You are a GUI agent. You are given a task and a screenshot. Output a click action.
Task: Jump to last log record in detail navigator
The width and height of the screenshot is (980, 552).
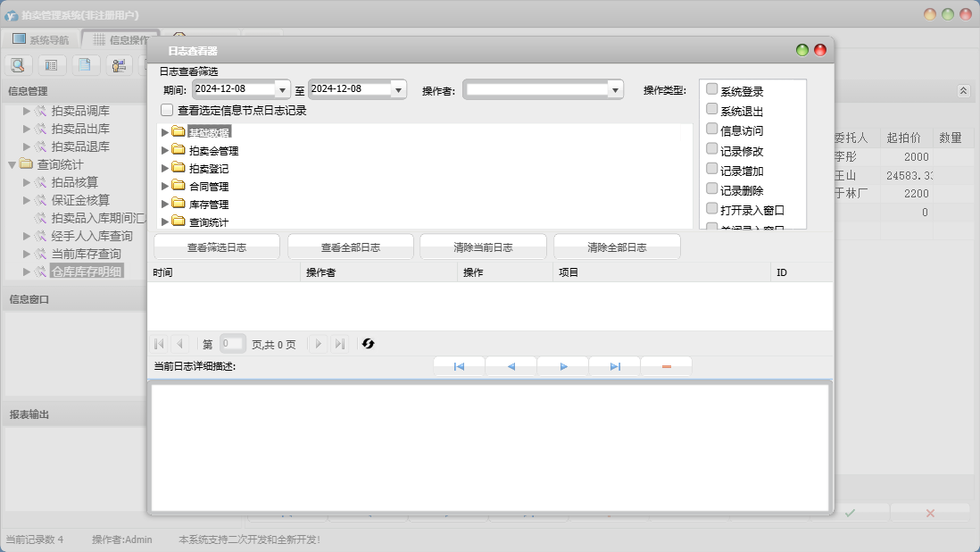[614, 366]
